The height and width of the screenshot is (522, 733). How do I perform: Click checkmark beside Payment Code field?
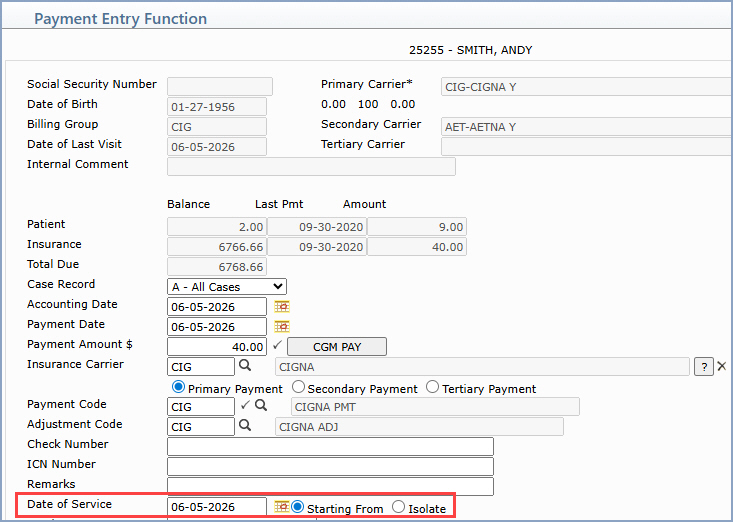[x=245, y=405]
